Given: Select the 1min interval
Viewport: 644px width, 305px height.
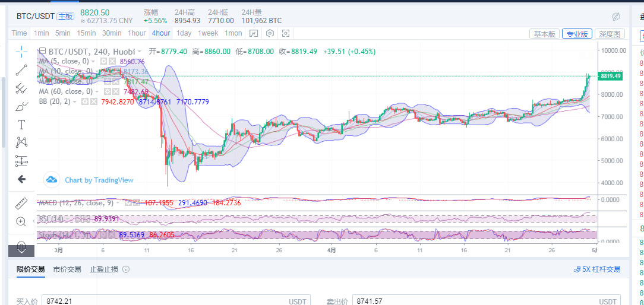Looking at the screenshot, I should (41, 33).
